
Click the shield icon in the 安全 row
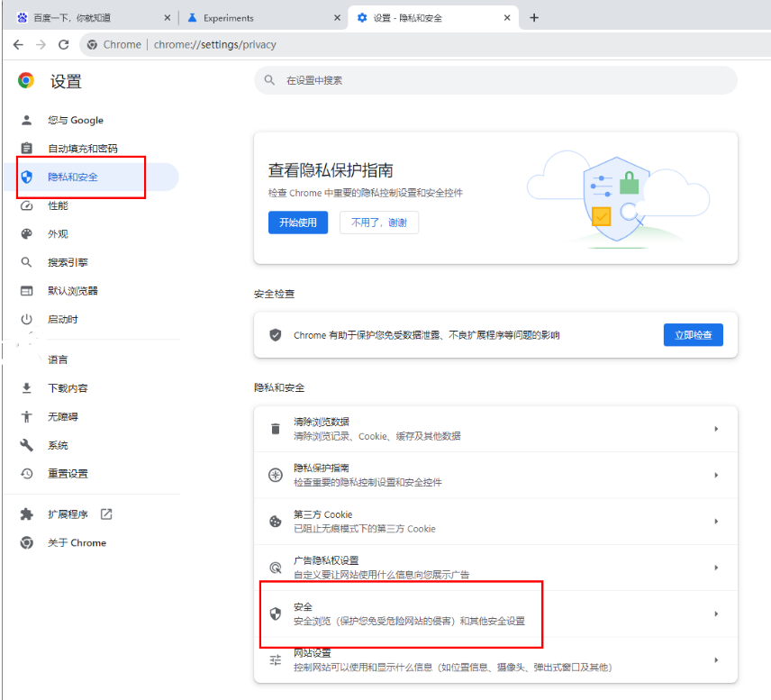tap(276, 614)
